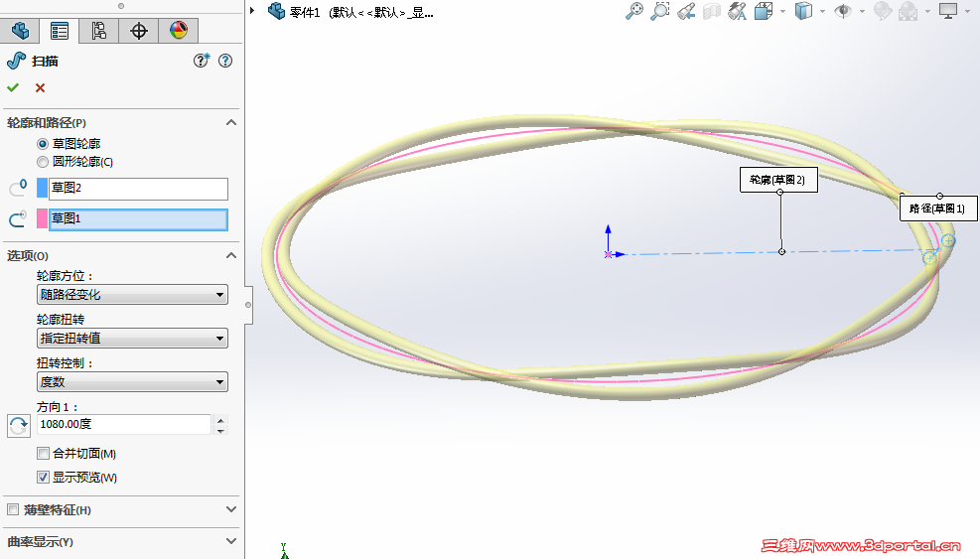Open the 轮廓方位 dropdown showing 随路径变化
Screen dimensions: 980x559
132,295
